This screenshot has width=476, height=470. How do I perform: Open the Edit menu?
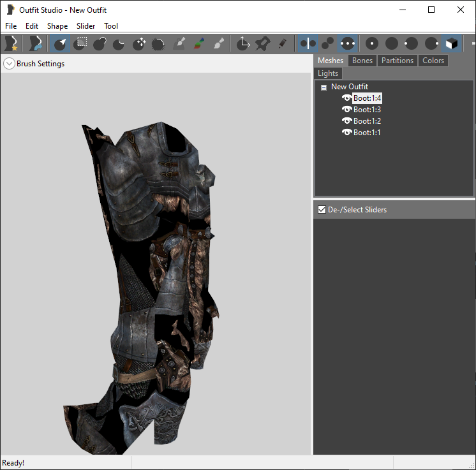pyautogui.click(x=32, y=26)
